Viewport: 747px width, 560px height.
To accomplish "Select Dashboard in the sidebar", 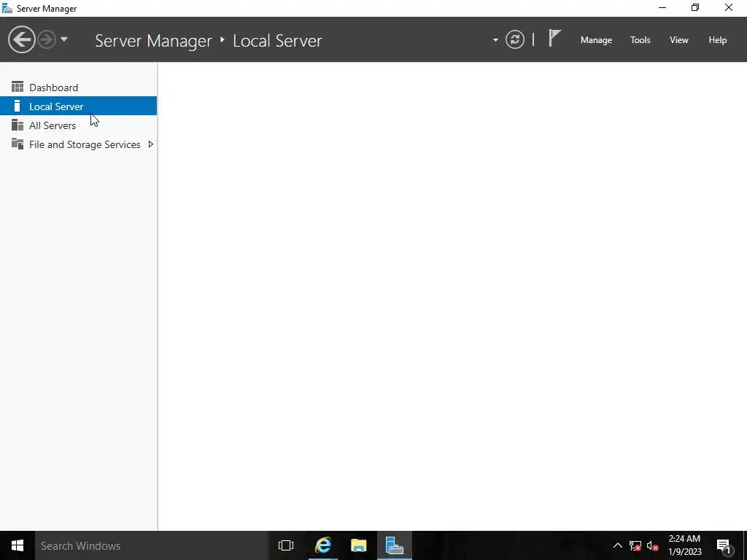I will pyautogui.click(x=79, y=87).
